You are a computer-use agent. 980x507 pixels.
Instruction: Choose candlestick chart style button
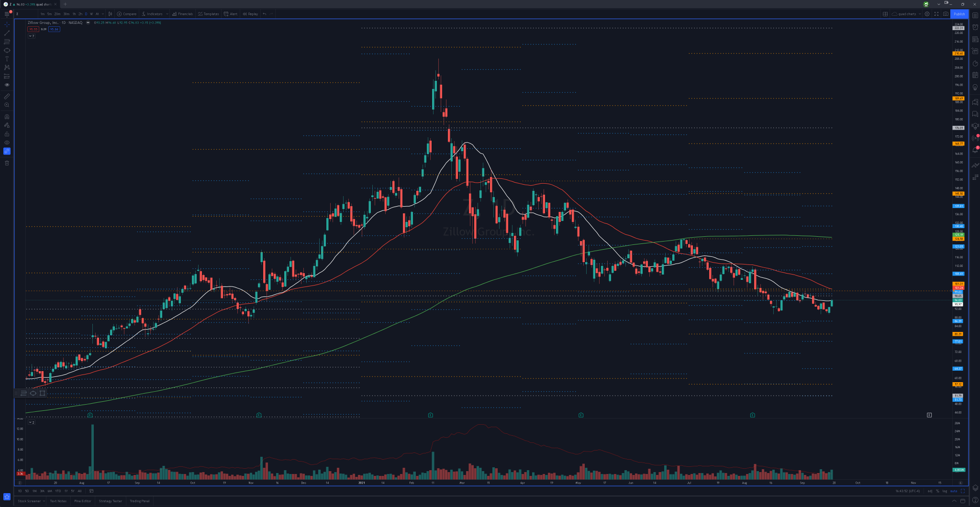pos(110,14)
